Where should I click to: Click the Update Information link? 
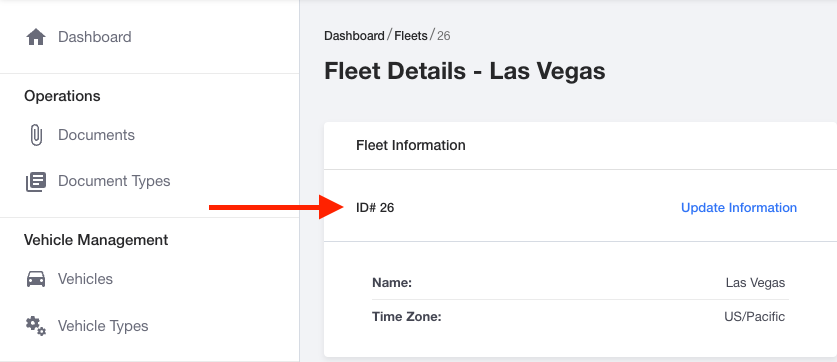(x=739, y=208)
